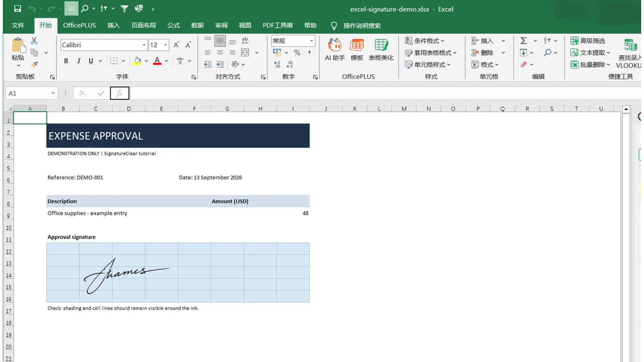Undo the last action
The image size is (644, 362).
click(x=32, y=8)
